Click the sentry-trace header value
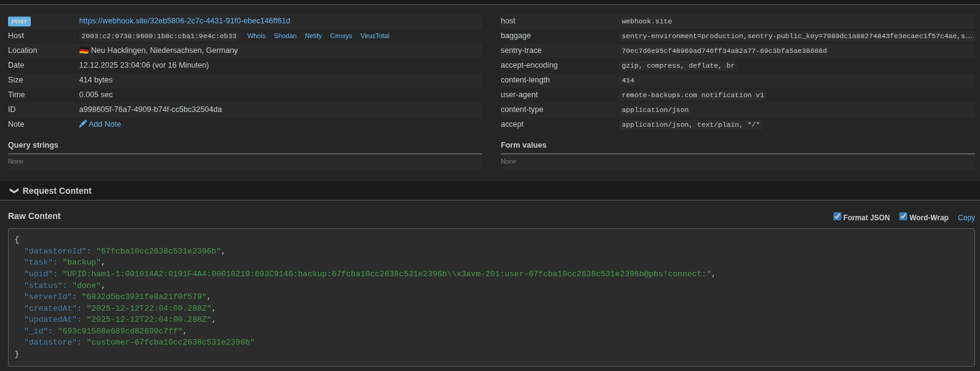The width and height of the screenshot is (980, 371). tap(724, 51)
